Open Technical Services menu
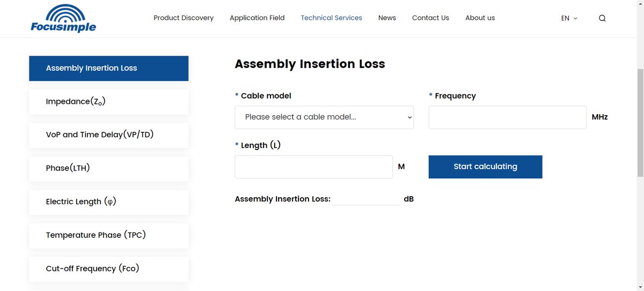 click(x=331, y=18)
